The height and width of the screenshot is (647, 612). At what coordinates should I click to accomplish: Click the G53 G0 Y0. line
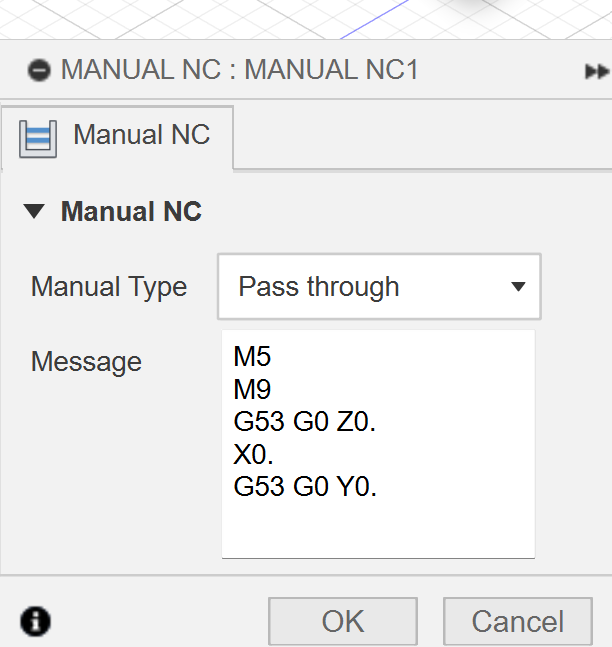pyautogui.click(x=305, y=486)
